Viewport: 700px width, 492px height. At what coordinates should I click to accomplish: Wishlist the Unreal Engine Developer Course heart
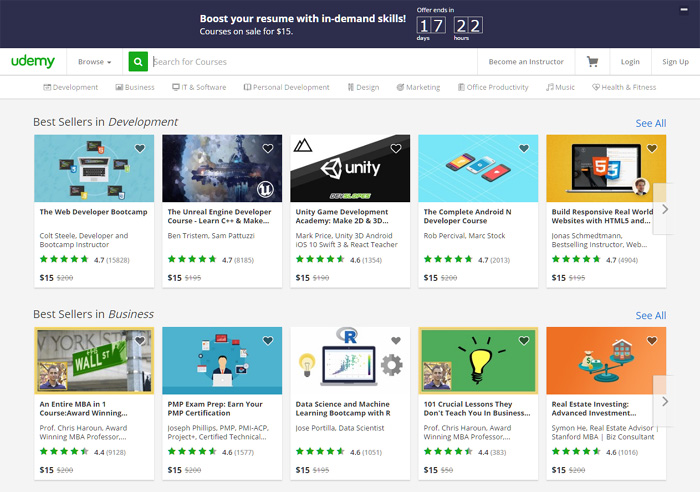pos(268,148)
